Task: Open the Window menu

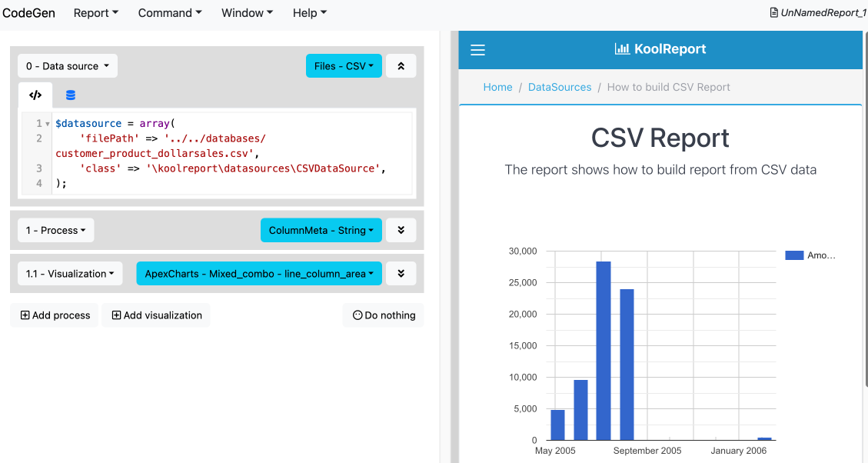Action: 247,13
